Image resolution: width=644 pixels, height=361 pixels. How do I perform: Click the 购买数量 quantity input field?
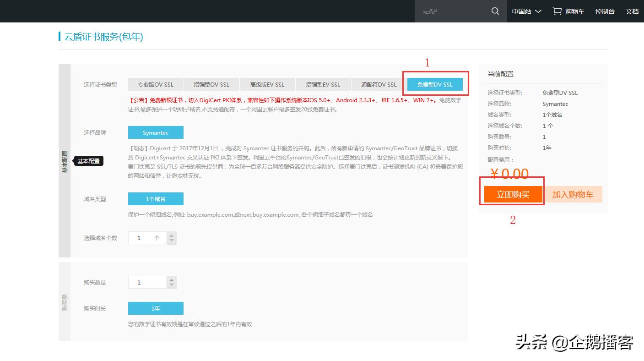coord(146,282)
